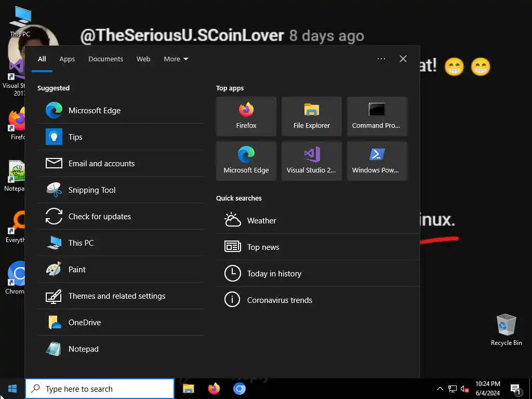
Task: Switch to the All search tab
Action: 42,59
